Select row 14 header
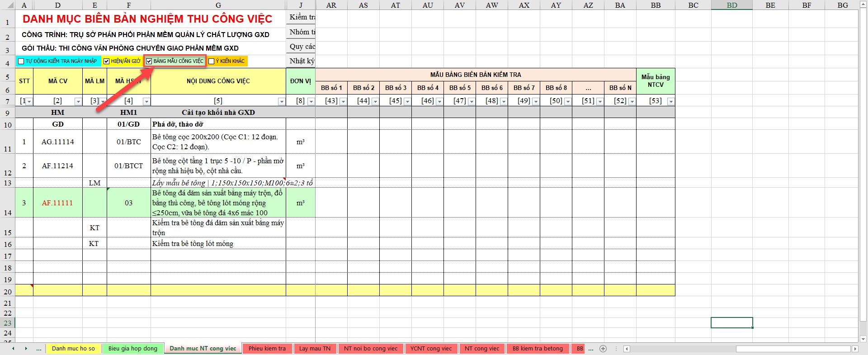The image size is (868, 355). (x=8, y=203)
